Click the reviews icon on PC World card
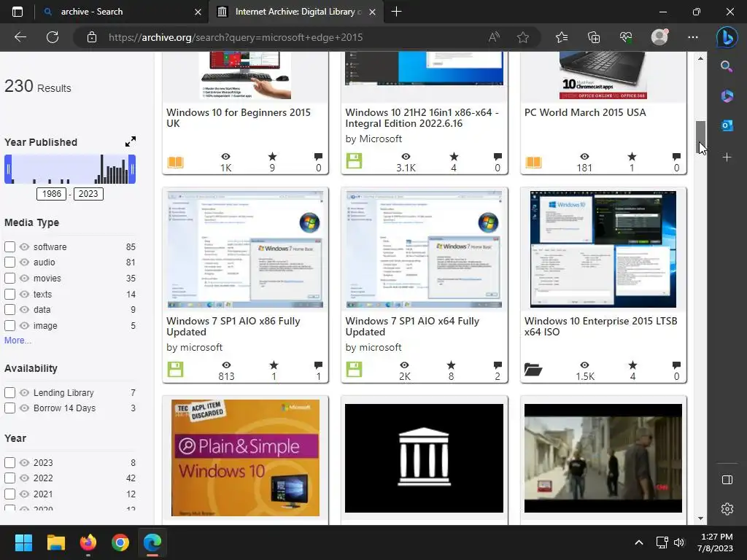 coord(676,157)
